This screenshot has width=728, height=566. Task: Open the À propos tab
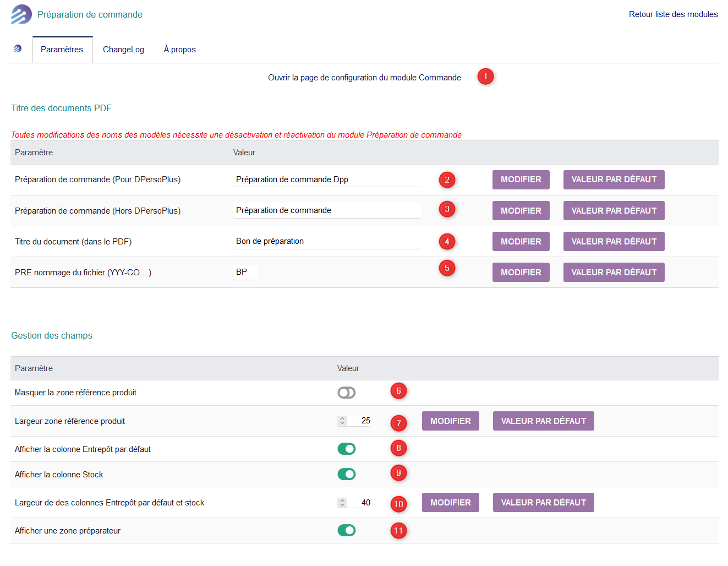tap(179, 50)
